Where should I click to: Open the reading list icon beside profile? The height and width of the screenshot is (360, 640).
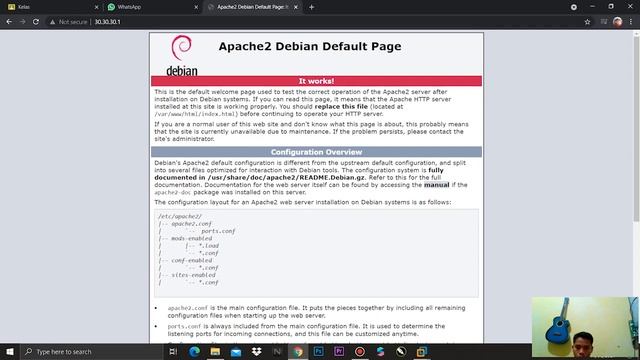[x=604, y=22]
